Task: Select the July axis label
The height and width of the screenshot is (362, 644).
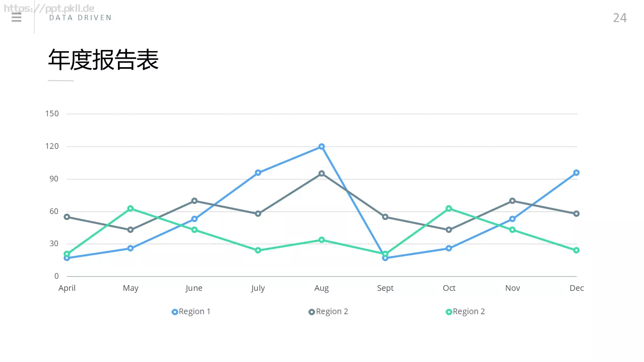Action: (258, 288)
